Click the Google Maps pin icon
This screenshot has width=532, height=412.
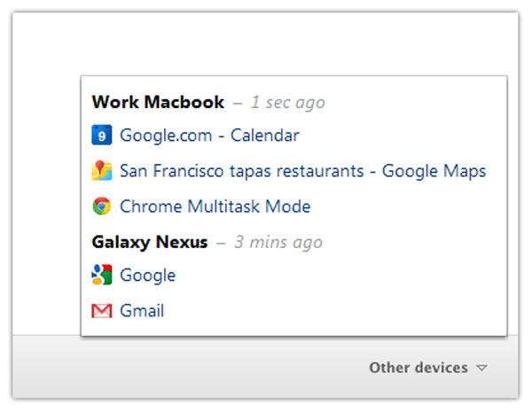point(101,171)
